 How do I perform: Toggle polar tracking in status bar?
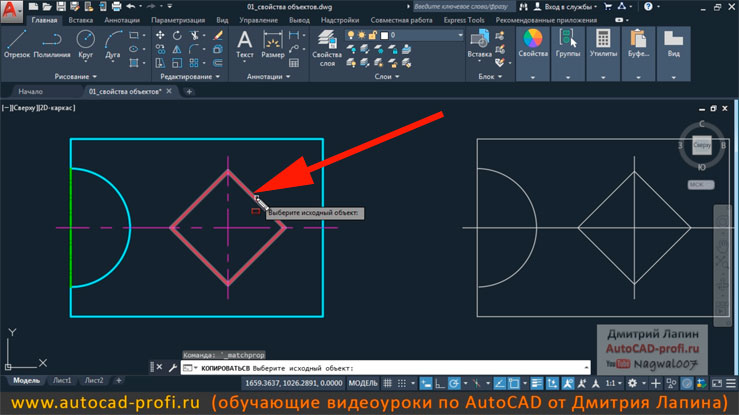point(454,383)
